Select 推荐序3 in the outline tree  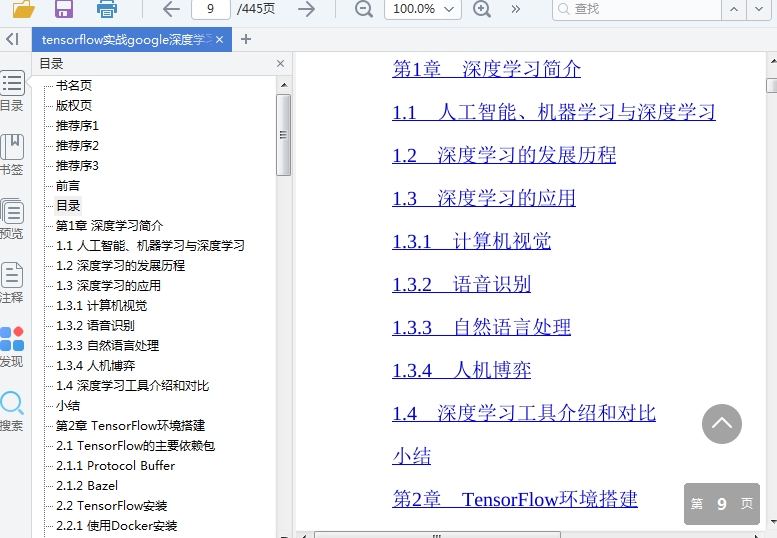pyautogui.click(x=77, y=165)
